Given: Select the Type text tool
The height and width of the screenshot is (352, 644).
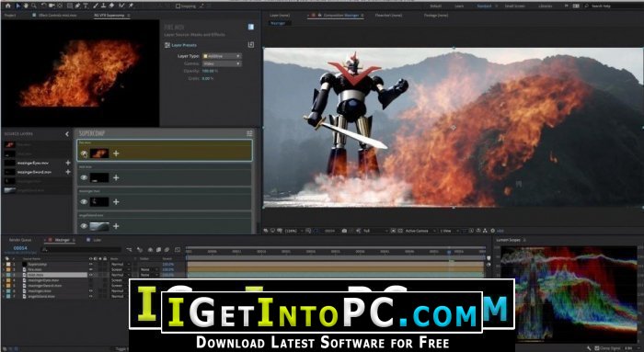Looking at the screenshot, I should 86,6.
